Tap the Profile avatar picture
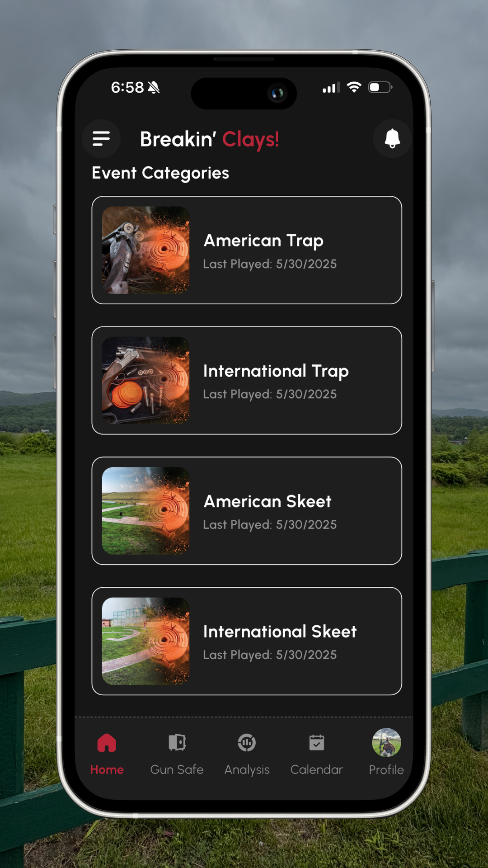The image size is (488, 868). pos(386,742)
